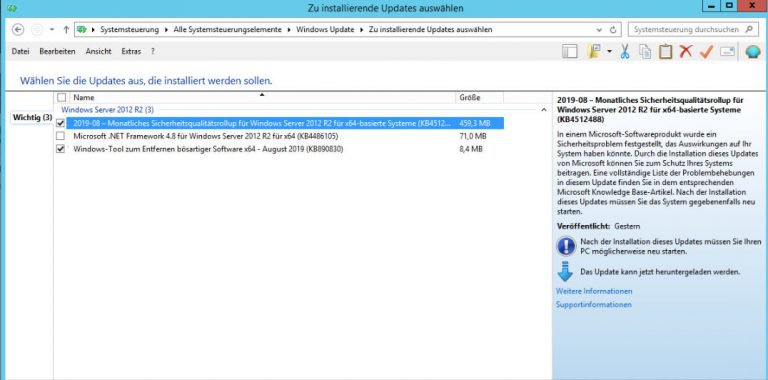Image resolution: width=768 pixels, height=380 pixels.
Task: Click Windows Update in the breadcrumb
Action: pyautogui.click(x=325, y=29)
